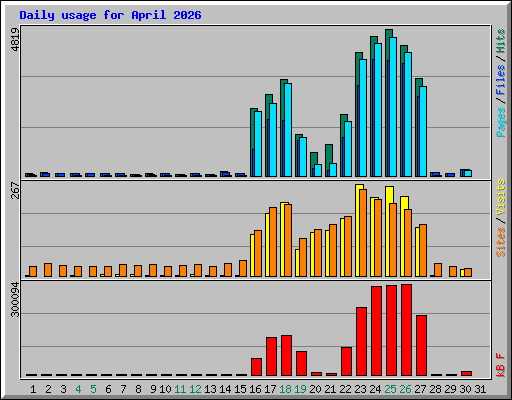
Task: Click the orange sites bar for day 17
Action: click(273, 242)
